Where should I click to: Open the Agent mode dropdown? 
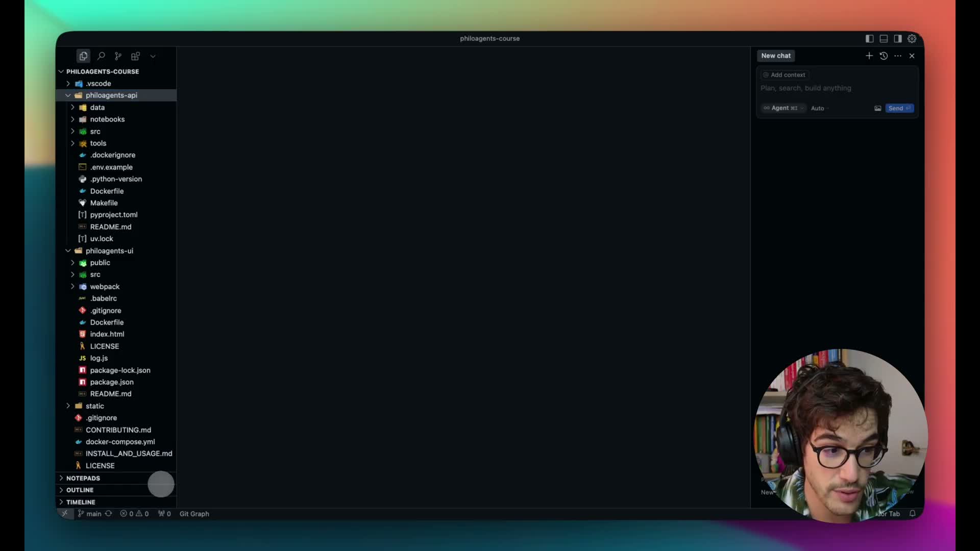click(783, 108)
